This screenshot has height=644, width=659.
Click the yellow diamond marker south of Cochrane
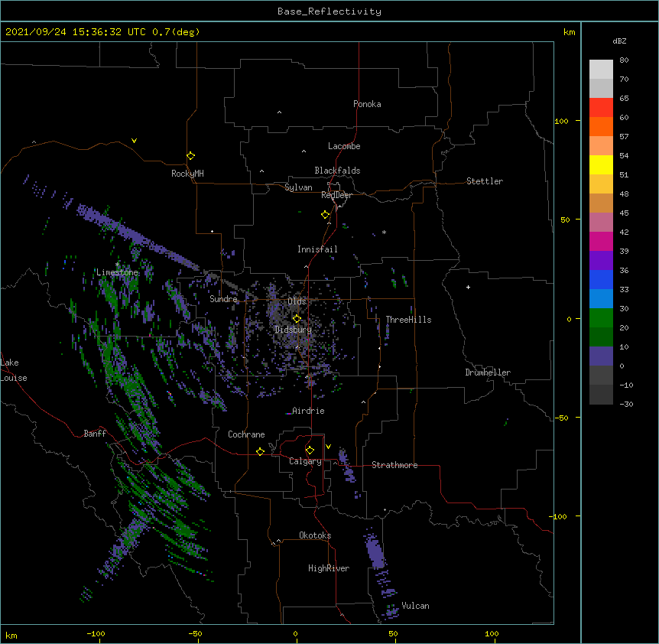pyautogui.click(x=260, y=451)
